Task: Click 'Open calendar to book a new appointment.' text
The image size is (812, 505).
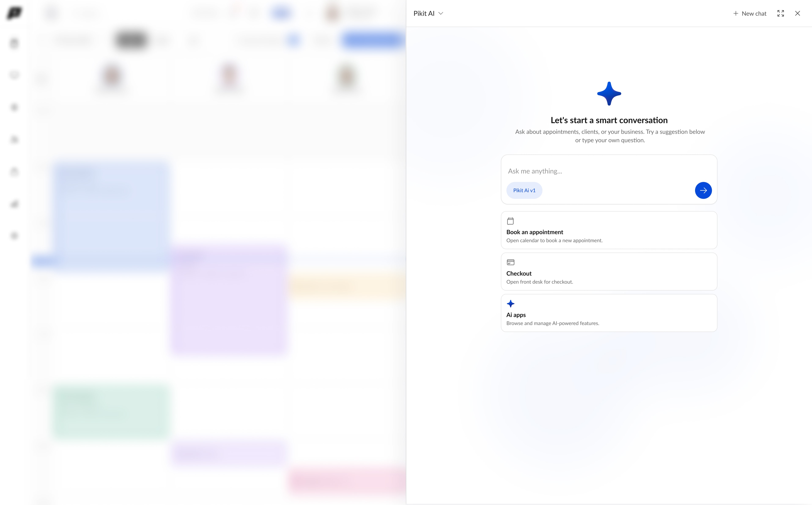Action: pyautogui.click(x=554, y=240)
